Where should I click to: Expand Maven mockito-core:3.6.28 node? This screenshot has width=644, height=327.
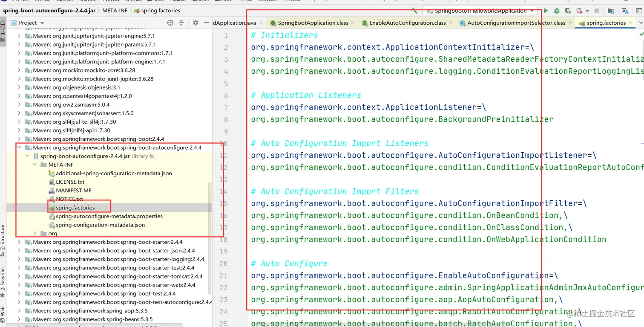pyautogui.click(x=19, y=70)
